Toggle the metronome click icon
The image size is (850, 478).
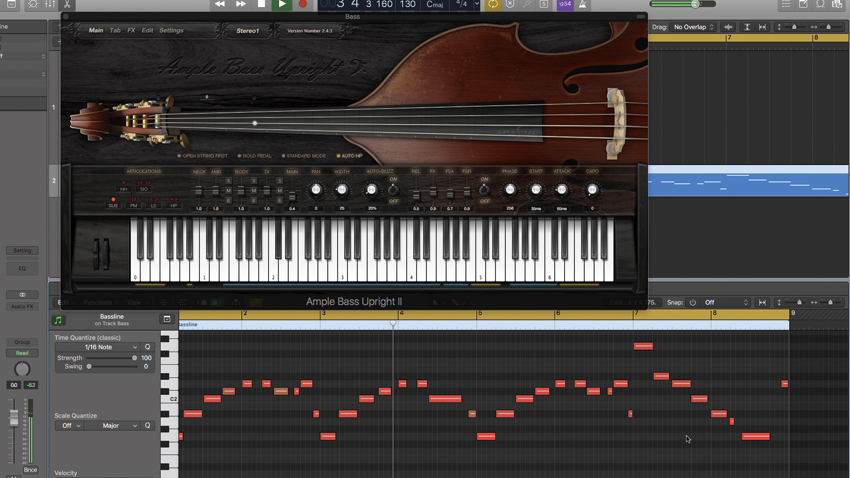point(582,4)
